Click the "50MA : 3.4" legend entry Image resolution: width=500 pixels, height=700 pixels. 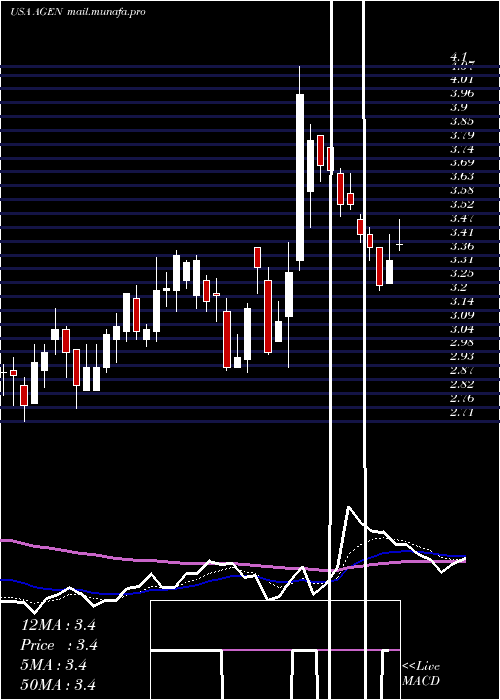[x=58, y=685]
